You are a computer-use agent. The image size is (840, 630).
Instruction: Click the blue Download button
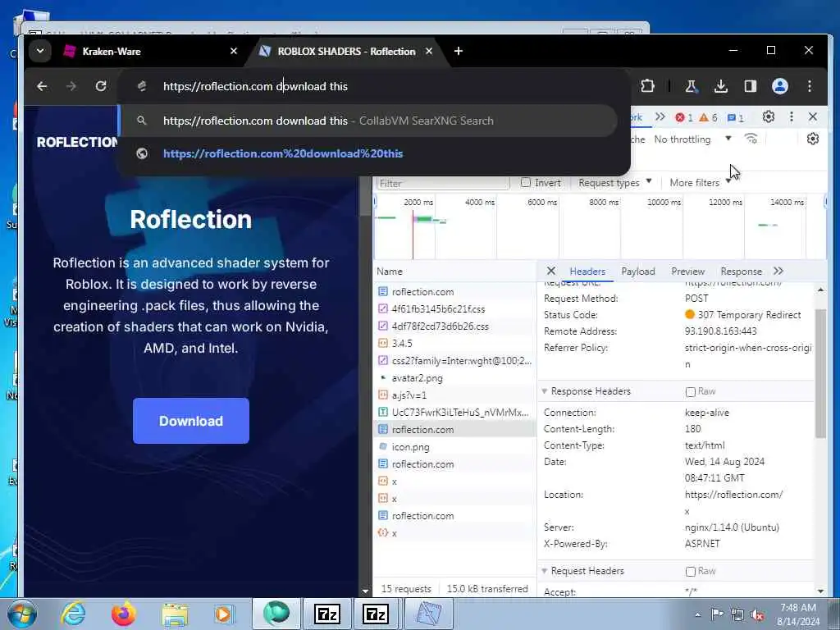(x=190, y=421)
